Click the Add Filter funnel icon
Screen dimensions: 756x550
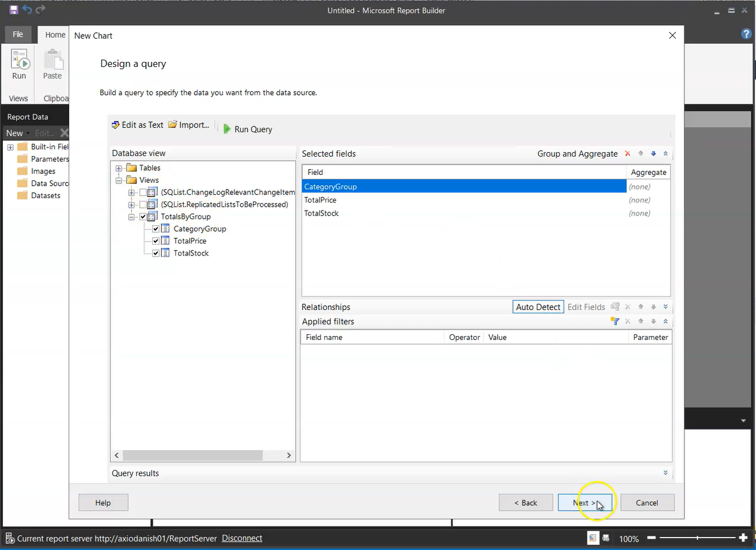tap(614, 321)
